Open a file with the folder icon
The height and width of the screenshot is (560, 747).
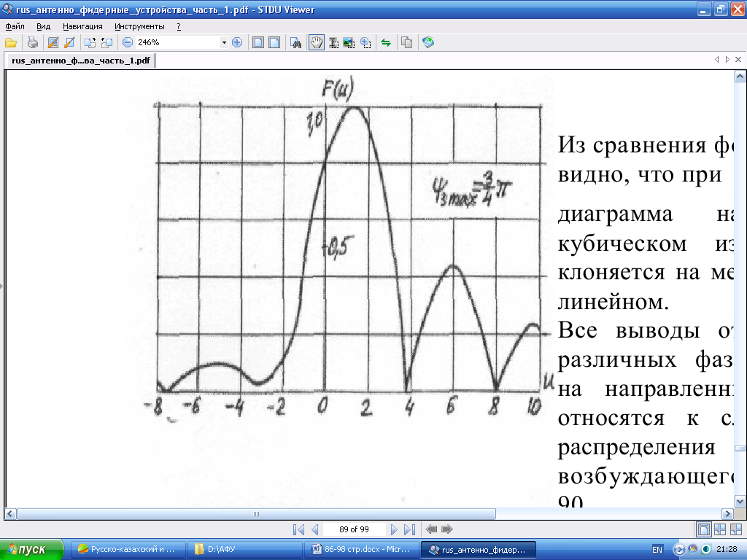pyautogui.click(x=11, y=43)
